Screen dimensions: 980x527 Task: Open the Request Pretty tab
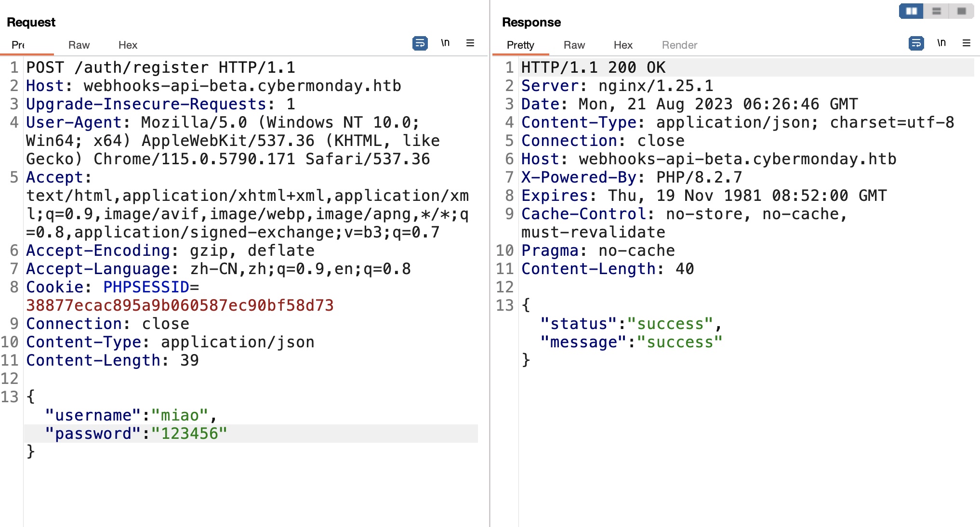coord(18,45)
